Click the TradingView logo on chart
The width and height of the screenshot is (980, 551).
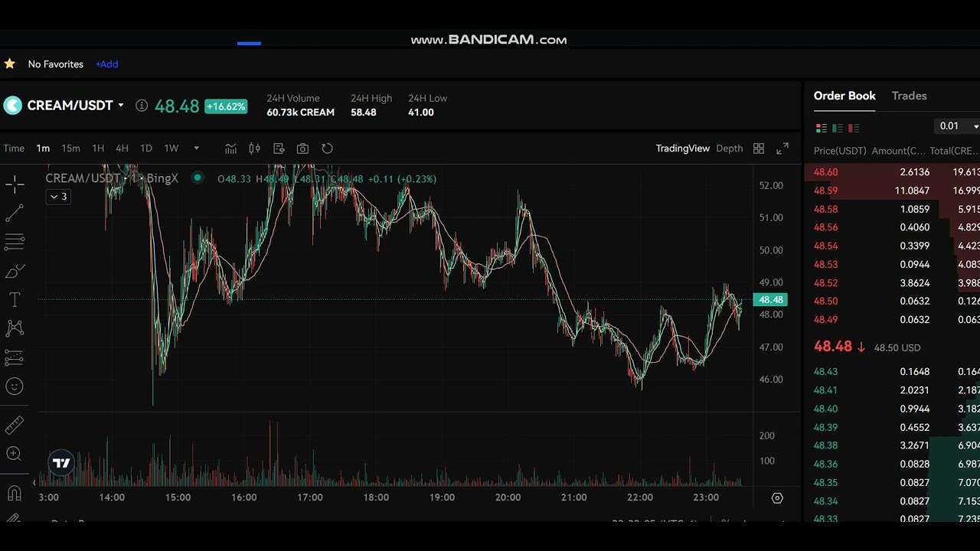61,462
